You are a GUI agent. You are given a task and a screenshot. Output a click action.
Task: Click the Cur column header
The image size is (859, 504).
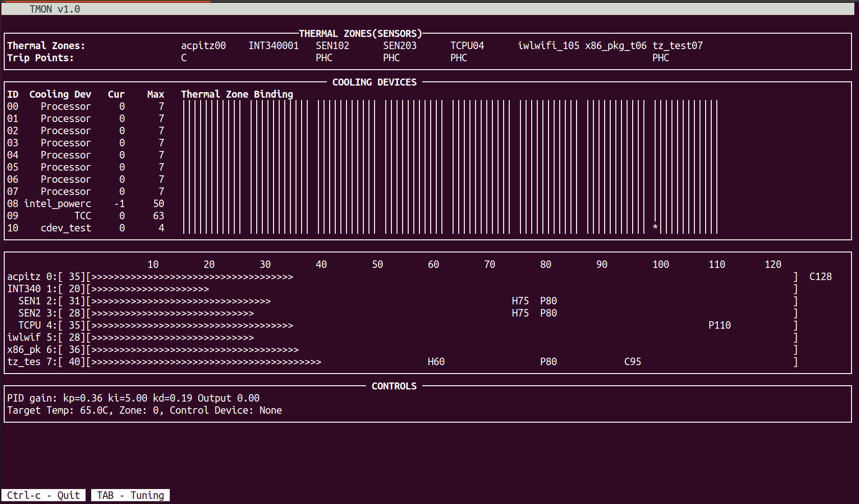[116, 94]
